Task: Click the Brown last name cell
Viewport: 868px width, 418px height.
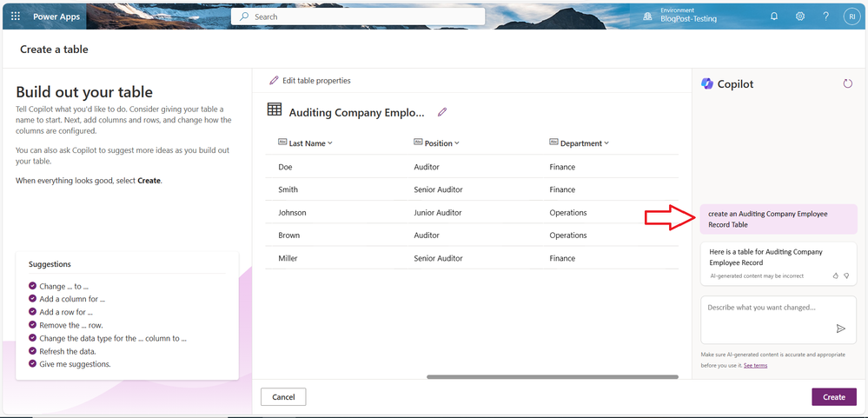Action: [x=289, y=236]
